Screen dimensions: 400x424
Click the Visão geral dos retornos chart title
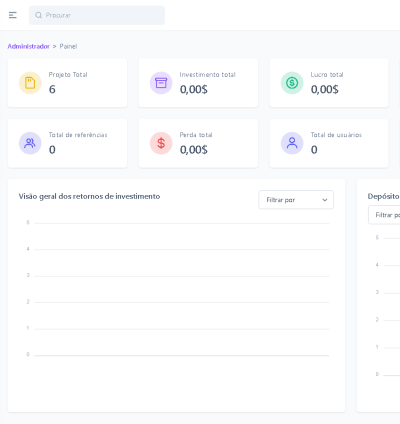89,196
